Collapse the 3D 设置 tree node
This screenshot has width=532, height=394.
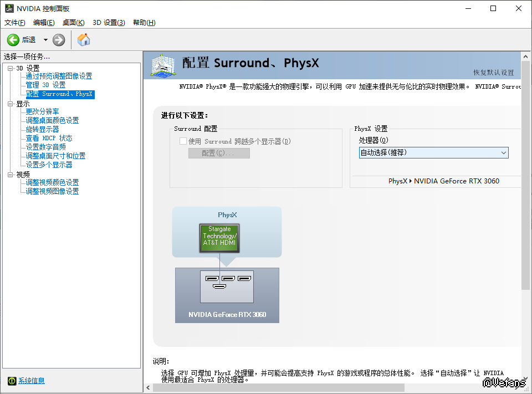pos(10,68)
